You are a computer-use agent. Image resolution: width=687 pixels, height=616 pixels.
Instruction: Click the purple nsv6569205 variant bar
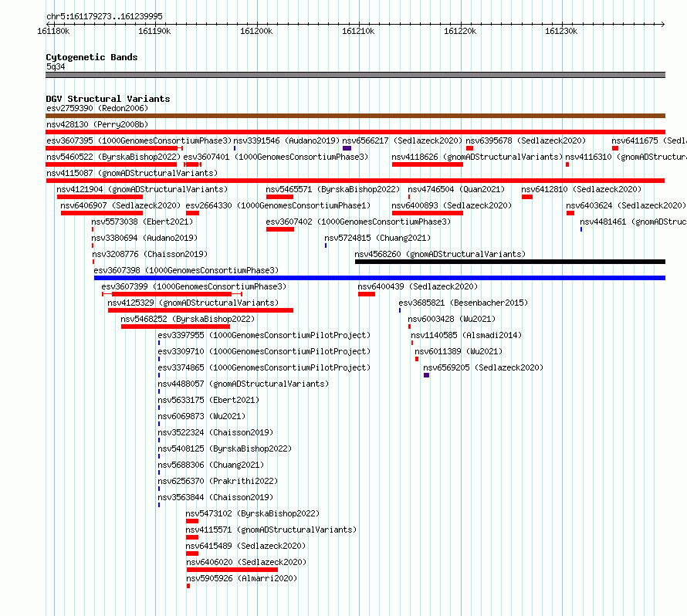point(426,375)
